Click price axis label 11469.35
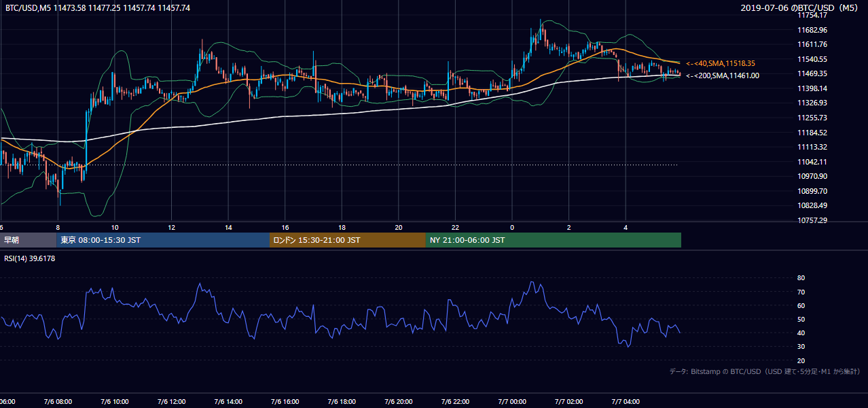The height and width of the screenshot is (408, 868). [x=813, y=73]
